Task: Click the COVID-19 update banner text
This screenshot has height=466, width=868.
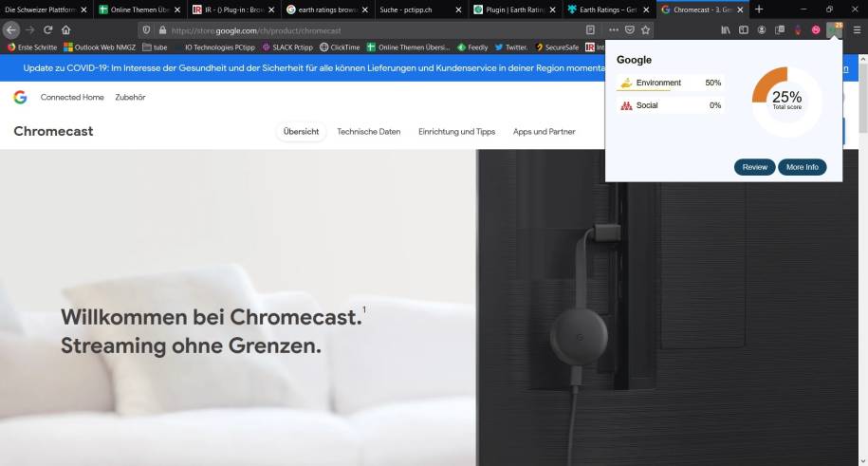Action: click(x=314, y=68)
